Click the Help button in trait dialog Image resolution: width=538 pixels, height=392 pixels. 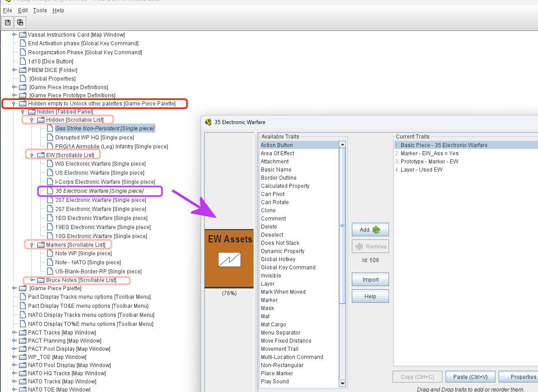[370, 296]
